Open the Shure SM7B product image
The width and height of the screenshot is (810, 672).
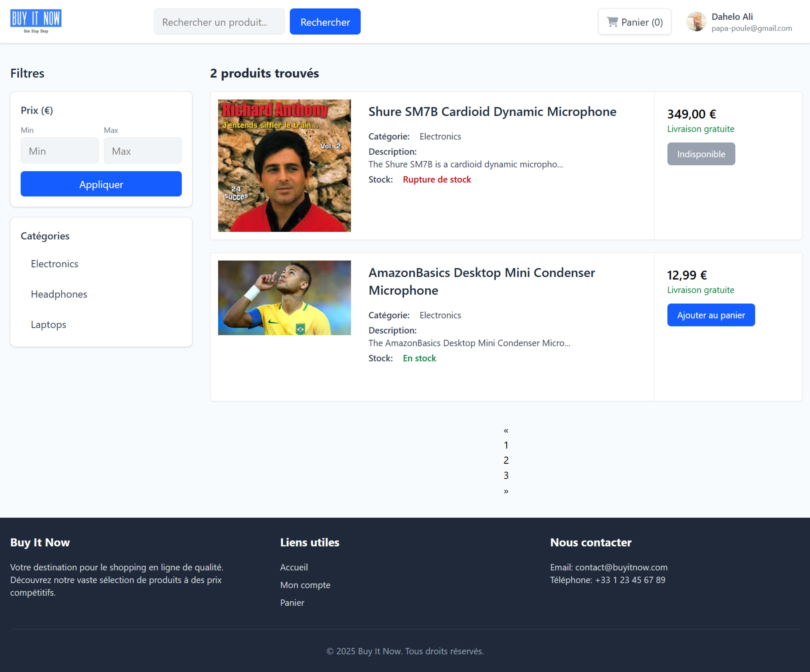[x=284, y=165]
